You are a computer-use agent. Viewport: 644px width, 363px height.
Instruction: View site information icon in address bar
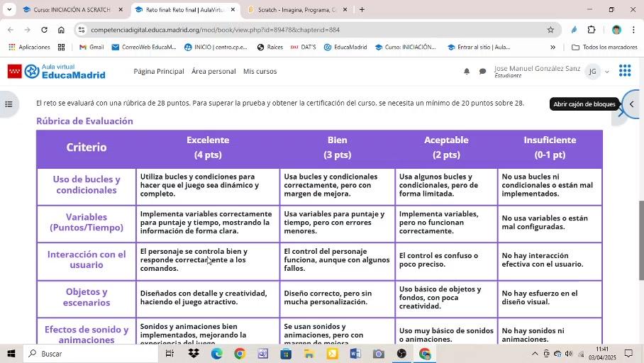82,30
